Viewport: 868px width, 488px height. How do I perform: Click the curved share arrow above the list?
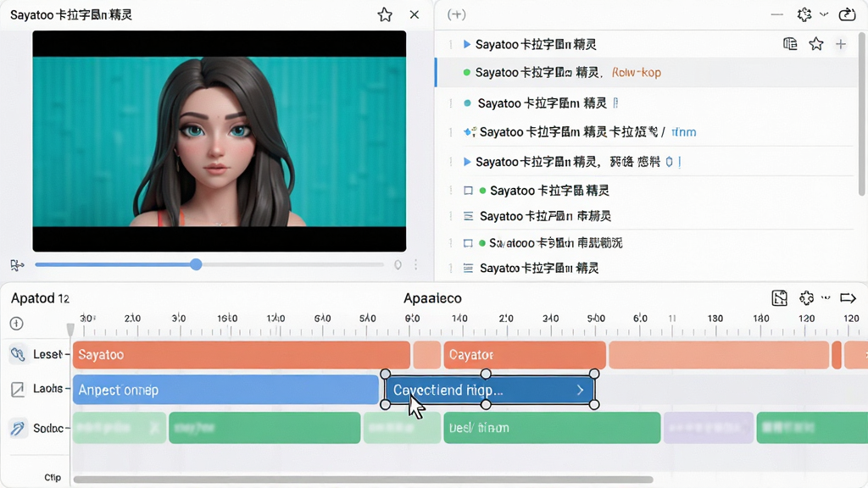tap(847, 14)
